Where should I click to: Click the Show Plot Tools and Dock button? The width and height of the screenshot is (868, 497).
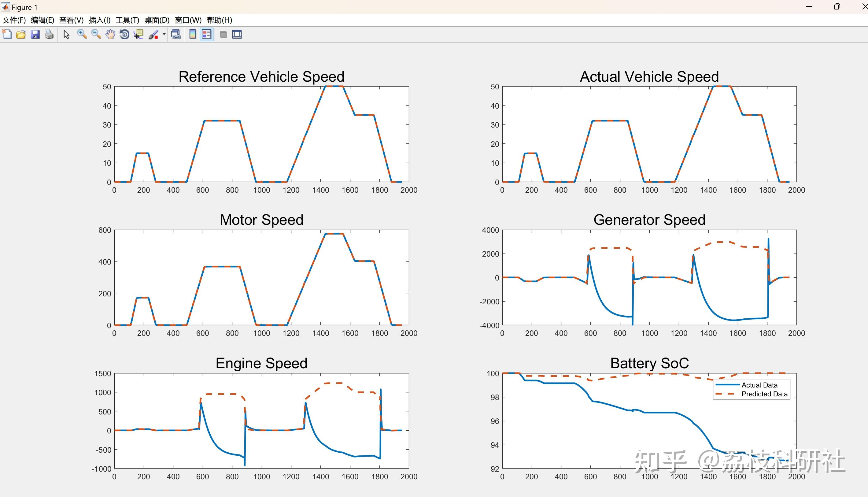(237, 35)
